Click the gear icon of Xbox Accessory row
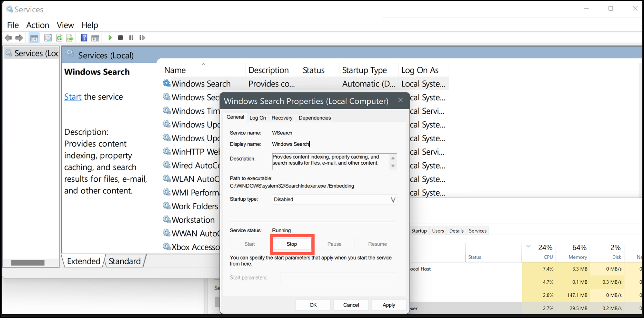This screenshot has height=318, width=644. [x=167, y=247]
